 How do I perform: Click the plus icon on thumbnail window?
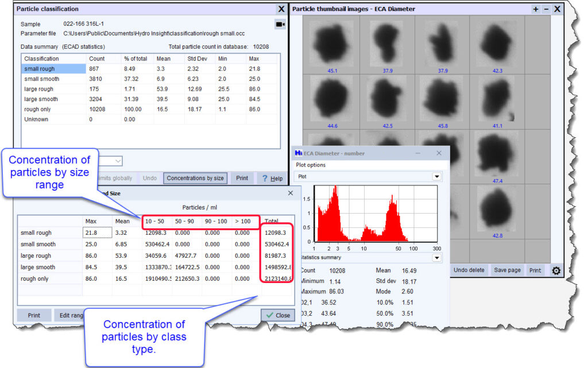coord(535,9)
